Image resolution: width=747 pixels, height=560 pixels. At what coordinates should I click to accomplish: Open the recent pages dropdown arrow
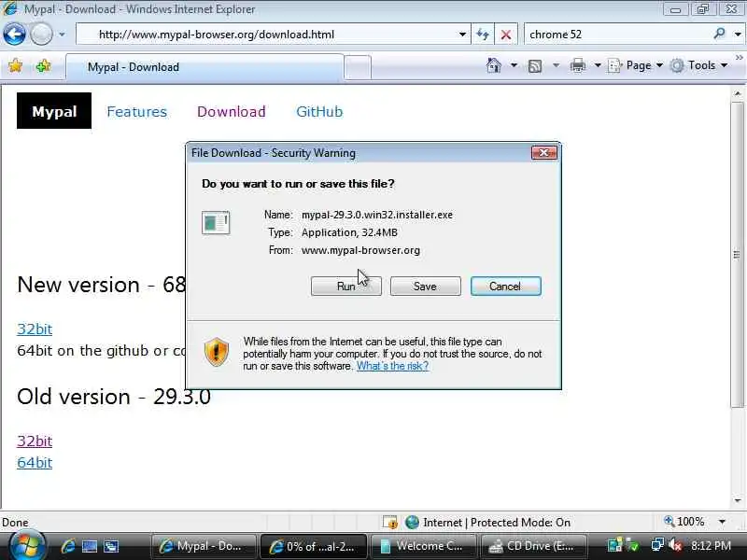(62, 35)
